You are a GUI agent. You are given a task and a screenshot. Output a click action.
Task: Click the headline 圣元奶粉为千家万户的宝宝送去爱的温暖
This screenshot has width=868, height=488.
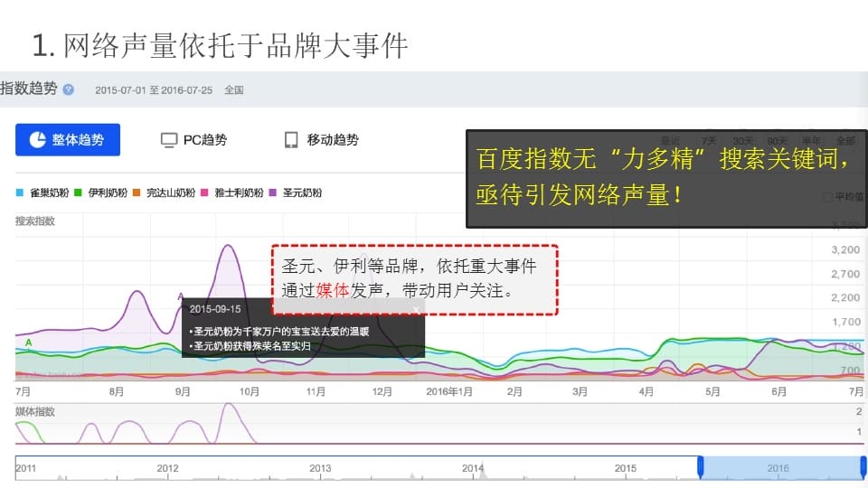click(x=281, y=332)
